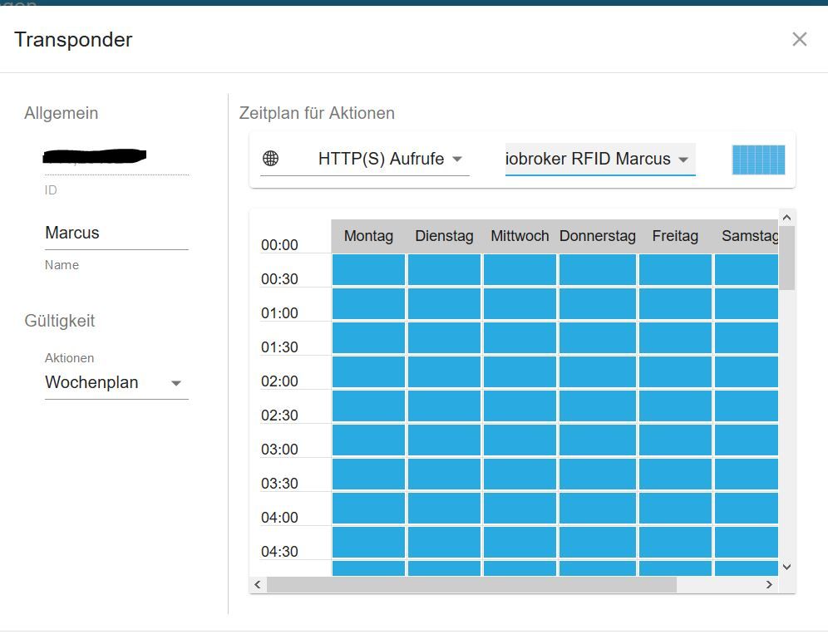Select the Montag column header
The image size is (828, 644).
pos(368,236)
